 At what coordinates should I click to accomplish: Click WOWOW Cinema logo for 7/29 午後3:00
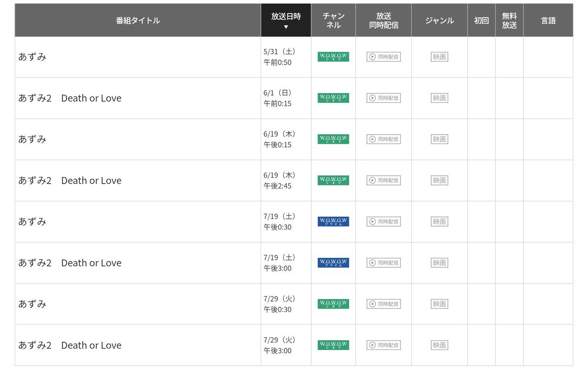click(x=333, y=345)
